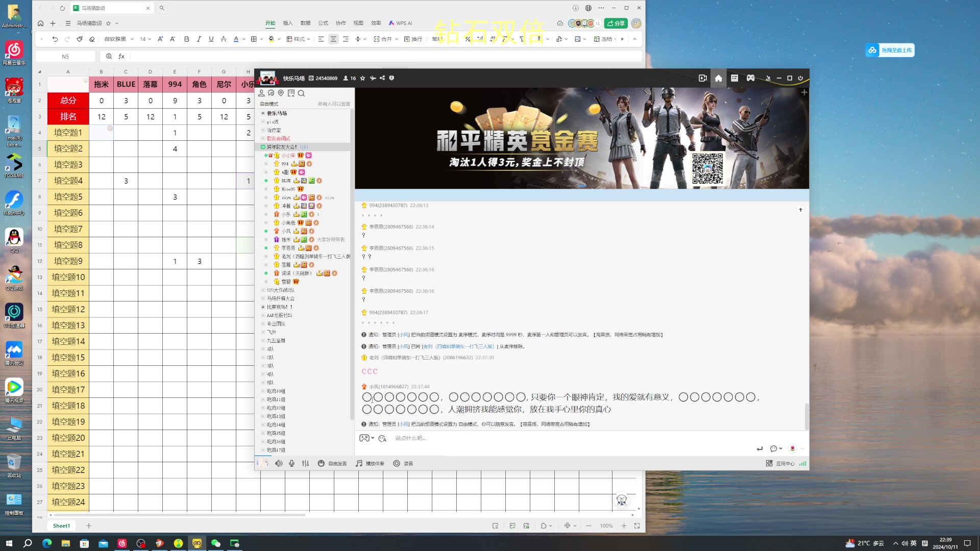Click the chat room favorite star icon
980x551 pixels.
pos(362,78)
